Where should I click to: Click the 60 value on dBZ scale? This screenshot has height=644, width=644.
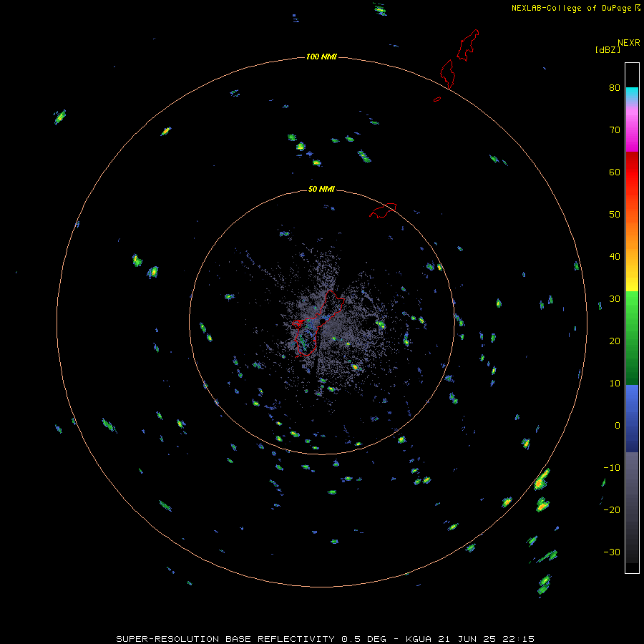[615, 172]
